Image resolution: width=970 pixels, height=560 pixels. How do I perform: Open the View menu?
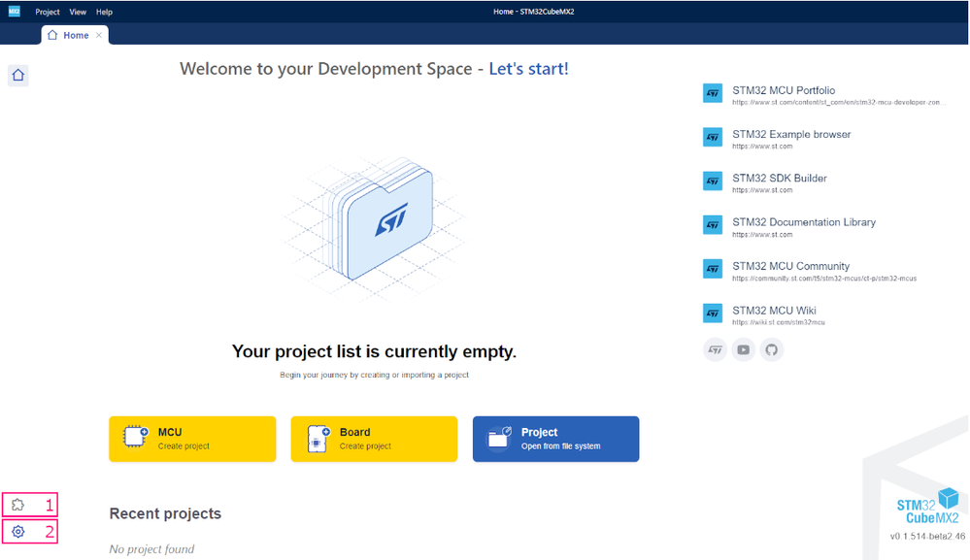78,12
